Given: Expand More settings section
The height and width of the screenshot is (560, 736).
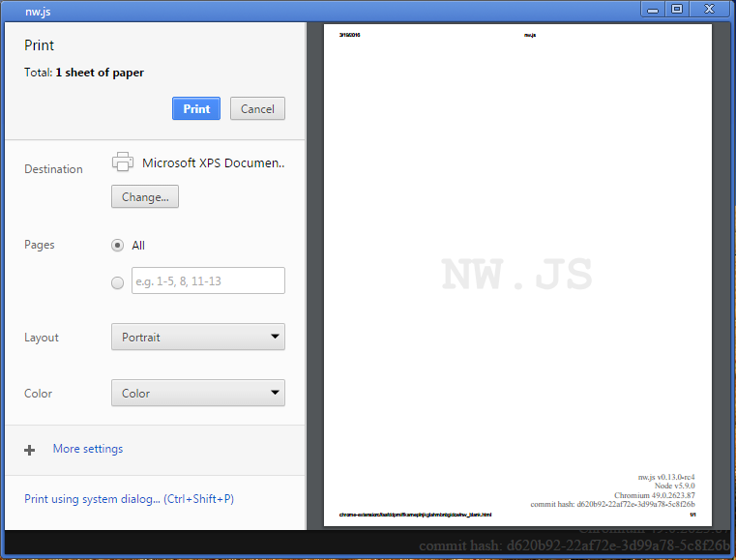Looking at the screenshot, I should coord(88,449).
